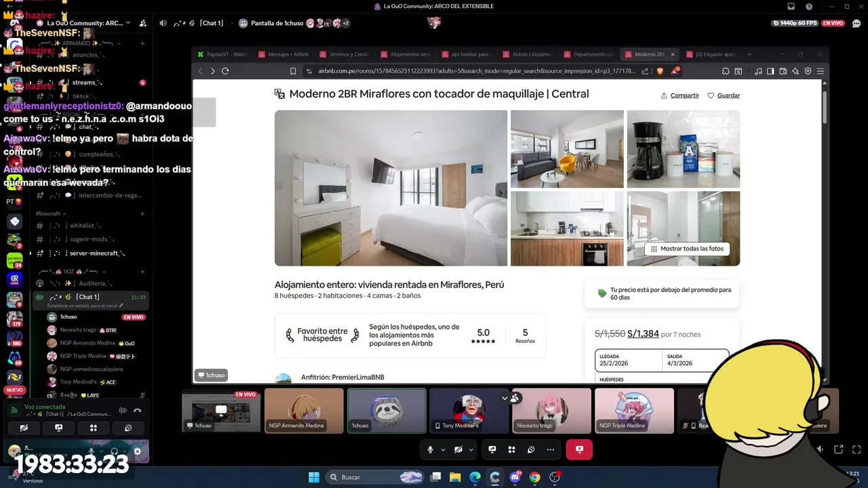Open File Explorer from the taskbar
The width and height of the screenshot is (868, 488).
[x=455, y=477]
